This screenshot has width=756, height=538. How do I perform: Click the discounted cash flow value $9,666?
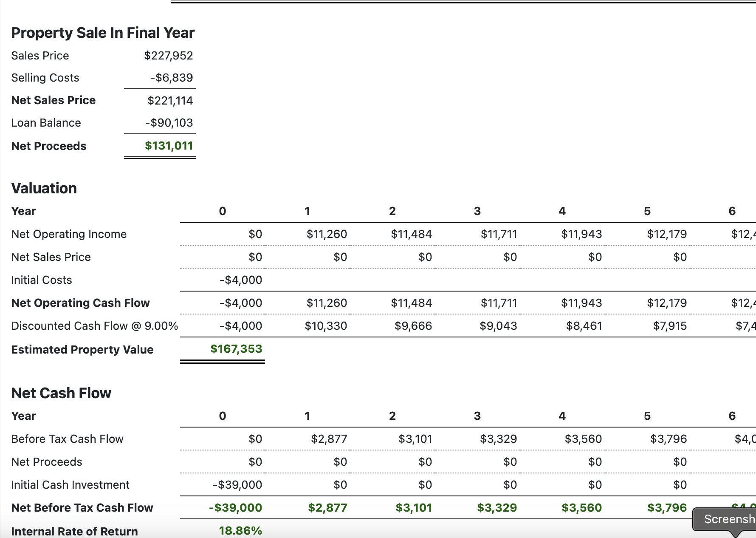(x=413, y=326)
